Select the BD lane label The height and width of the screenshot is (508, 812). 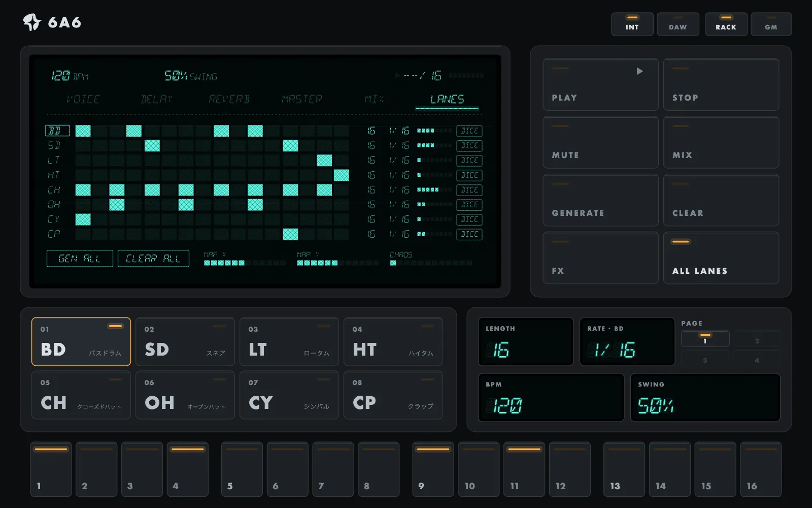point(57,131)
